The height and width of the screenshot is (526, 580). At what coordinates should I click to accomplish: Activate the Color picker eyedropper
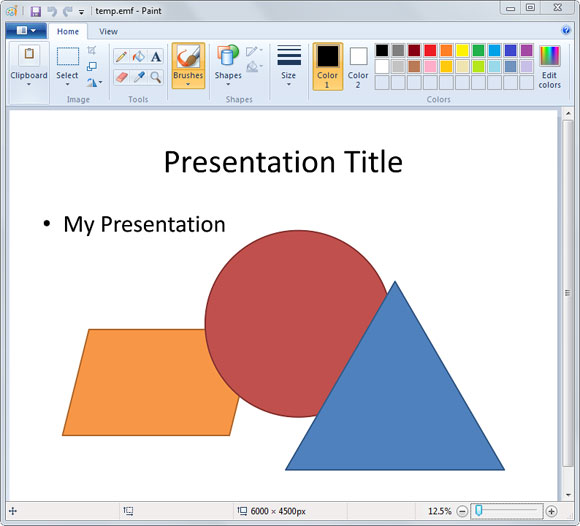pyautogui.click(x=139, y=77)
